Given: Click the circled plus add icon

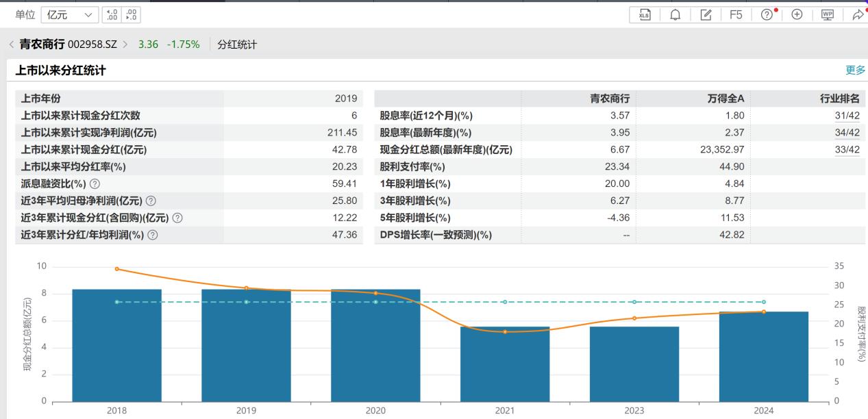Looking at the screenshot, I should (797, 14).
